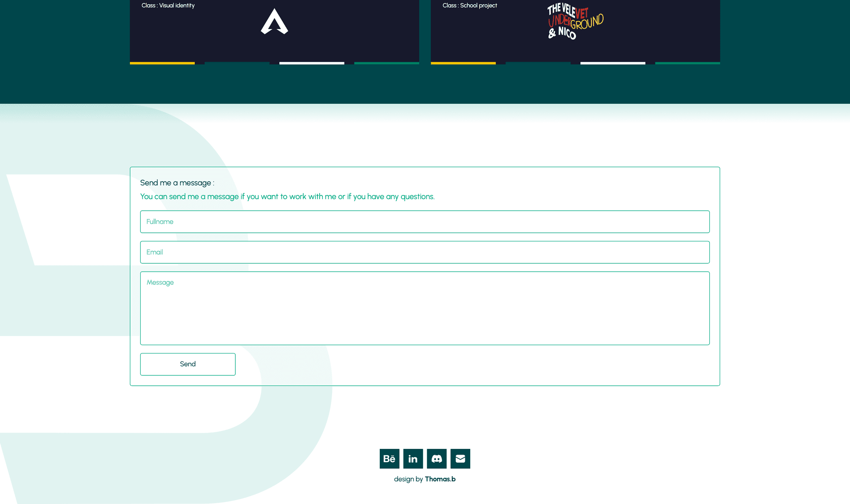Click yellow bar under Visual identity card
The height and width of the screenshot is (504, 850).
click(x=162, y=63)
